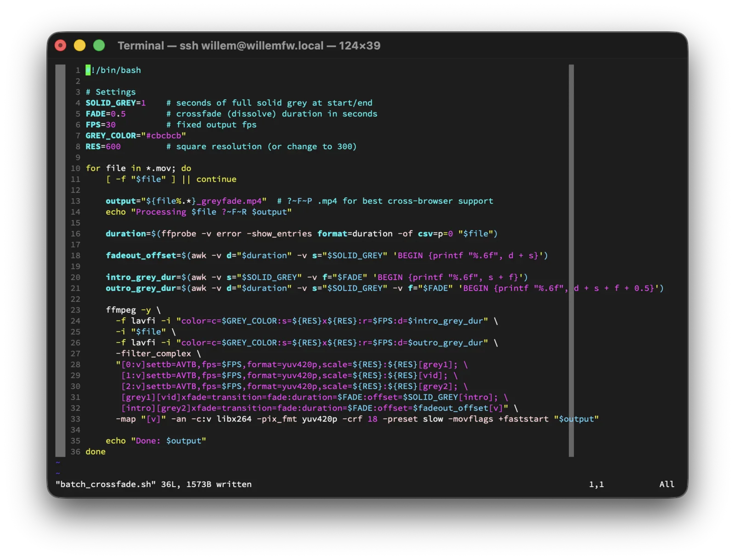This screenshot has height=560, width=735.
Task: Click the comment 'seconds of full solid grey at start/end'
Action: point(274,103)
